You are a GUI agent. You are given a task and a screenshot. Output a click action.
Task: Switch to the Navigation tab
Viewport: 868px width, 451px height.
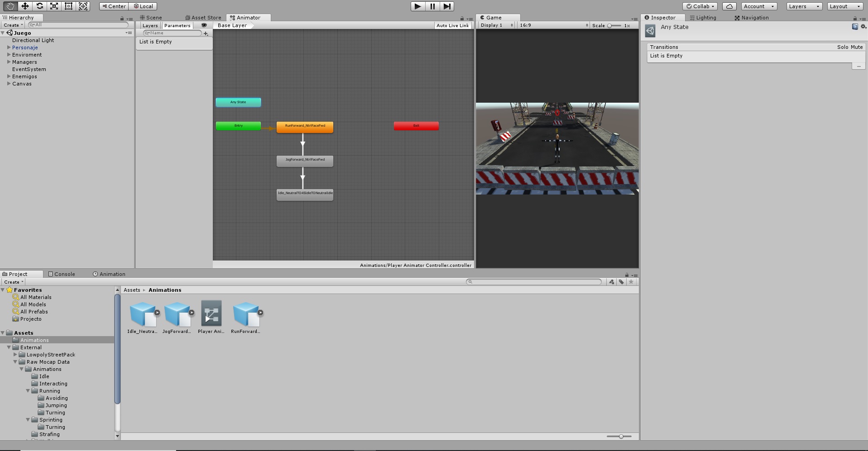(752, 18)
